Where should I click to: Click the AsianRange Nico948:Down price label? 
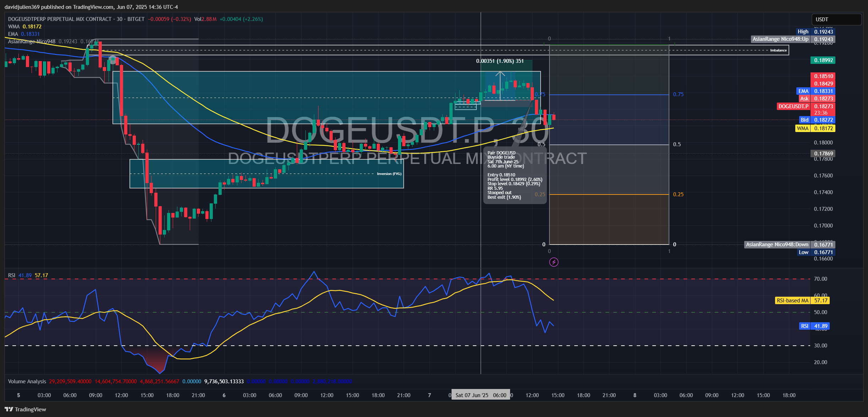[x=790, y=245]
